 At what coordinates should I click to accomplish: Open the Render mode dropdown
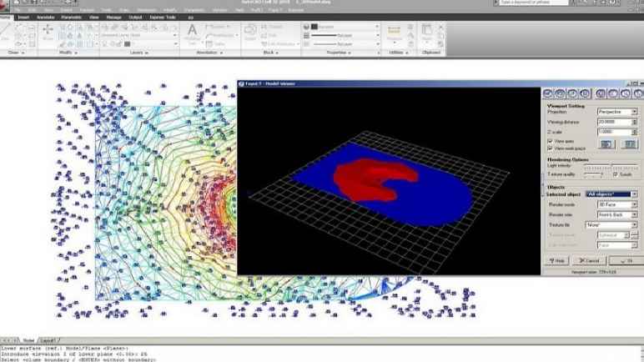pos(617,204)
